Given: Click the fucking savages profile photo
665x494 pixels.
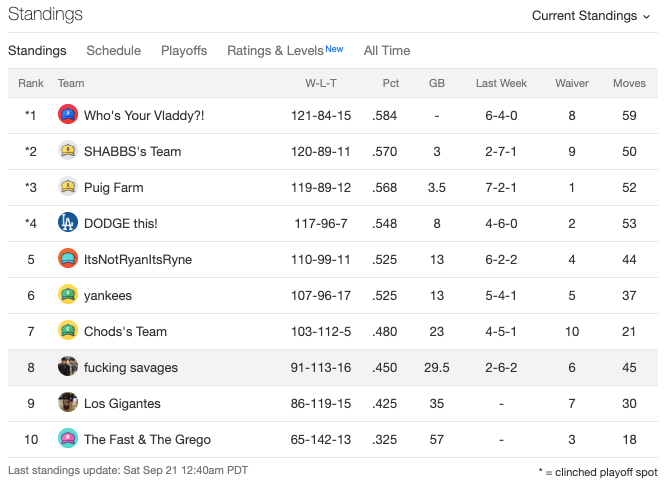Looking at the screenshot, I should (x=68, y=367).
